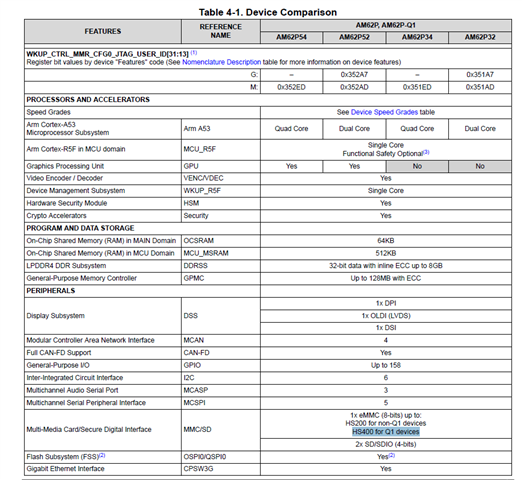The height and width of the screenshot is (480, 522).
Task: Click the MCASP reference name cell
Action: pyautogui.click(x=221, y=390)
